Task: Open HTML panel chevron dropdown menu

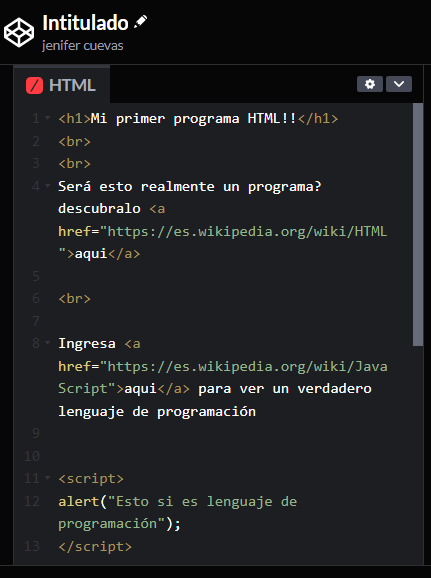Action: (399, 84)
